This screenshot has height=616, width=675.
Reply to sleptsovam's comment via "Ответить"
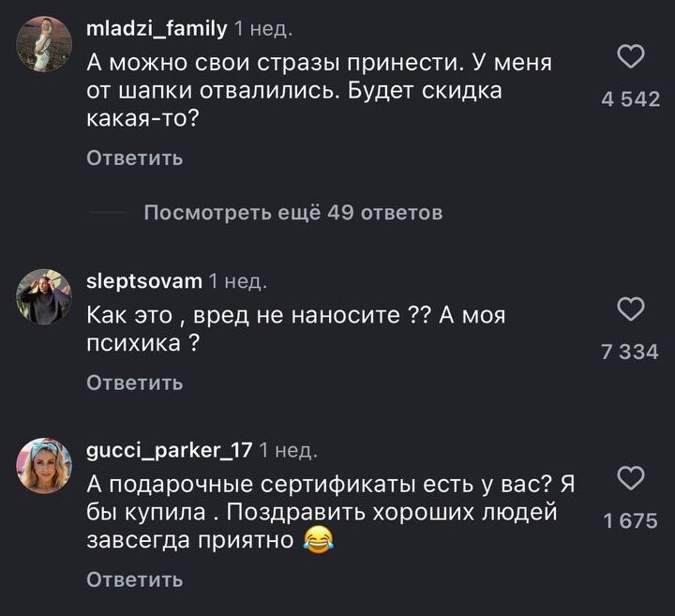134,383
